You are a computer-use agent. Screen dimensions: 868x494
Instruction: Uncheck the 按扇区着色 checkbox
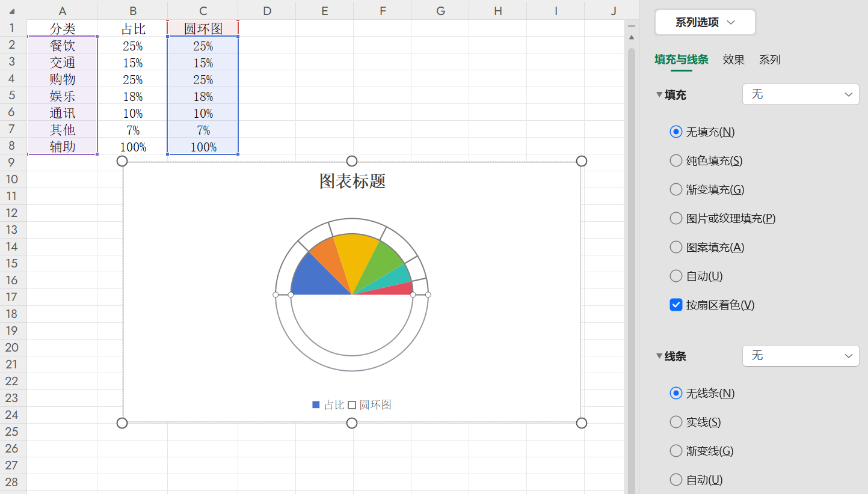676,305
